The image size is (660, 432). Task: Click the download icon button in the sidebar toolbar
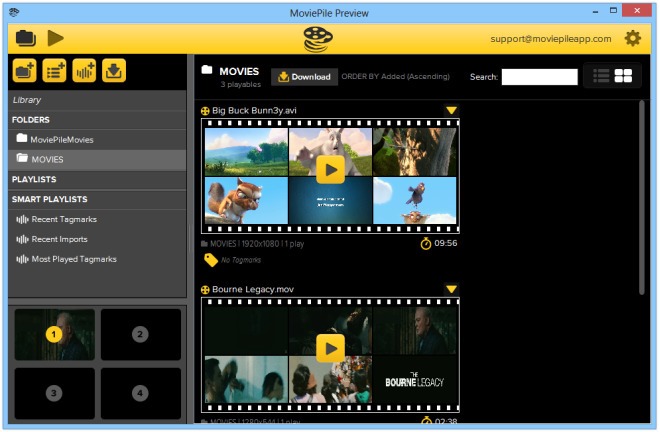(114, 71)
